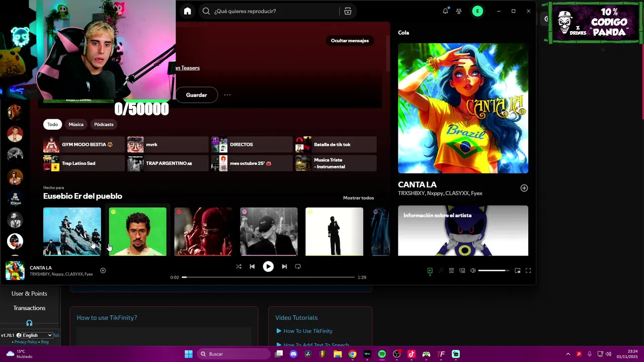Open Discord from the taskbar
644x362 pixels.
pyautogui.click(x=294, y=354)
